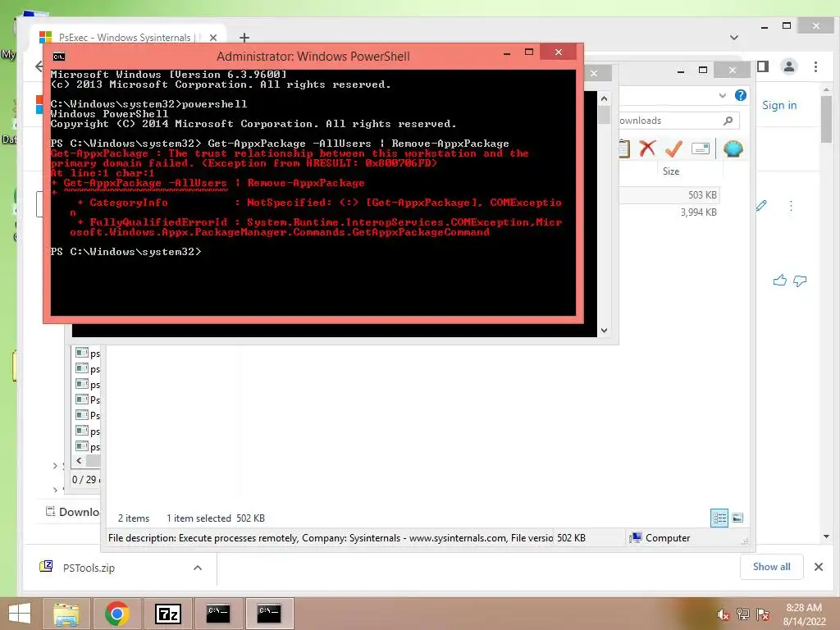Click the '1 item selected 502 KB' status
Viewport: 840px width, 630px height.
(216, 518)
